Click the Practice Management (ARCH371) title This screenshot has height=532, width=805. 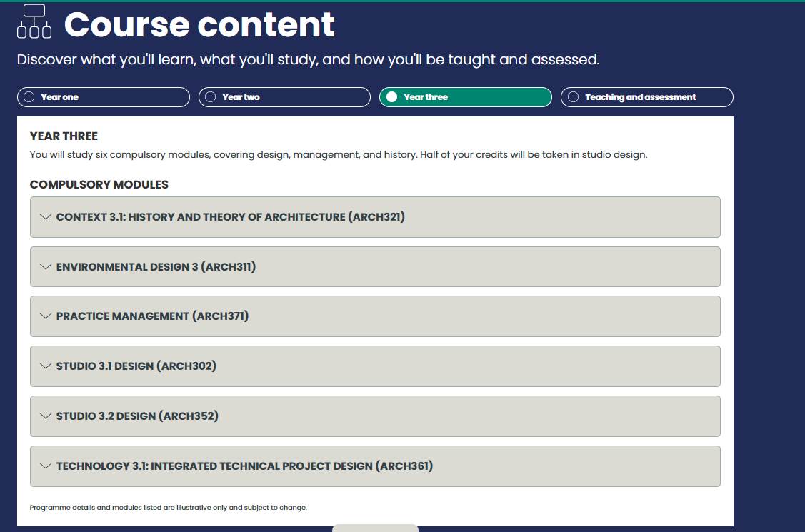(152, 316)
